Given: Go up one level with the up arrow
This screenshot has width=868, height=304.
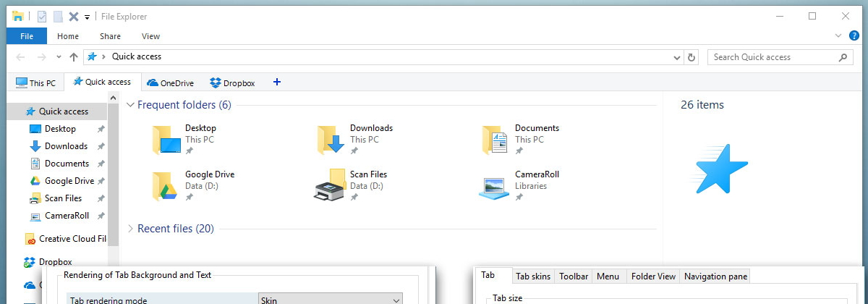Looking at the screenshot, I should coord(74,57).
